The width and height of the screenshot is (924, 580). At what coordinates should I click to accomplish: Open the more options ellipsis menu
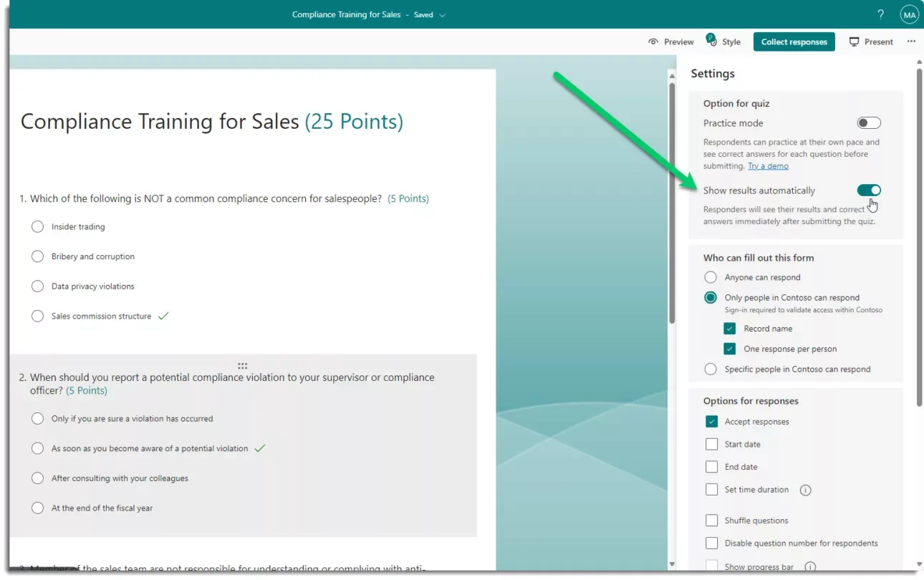911,42
